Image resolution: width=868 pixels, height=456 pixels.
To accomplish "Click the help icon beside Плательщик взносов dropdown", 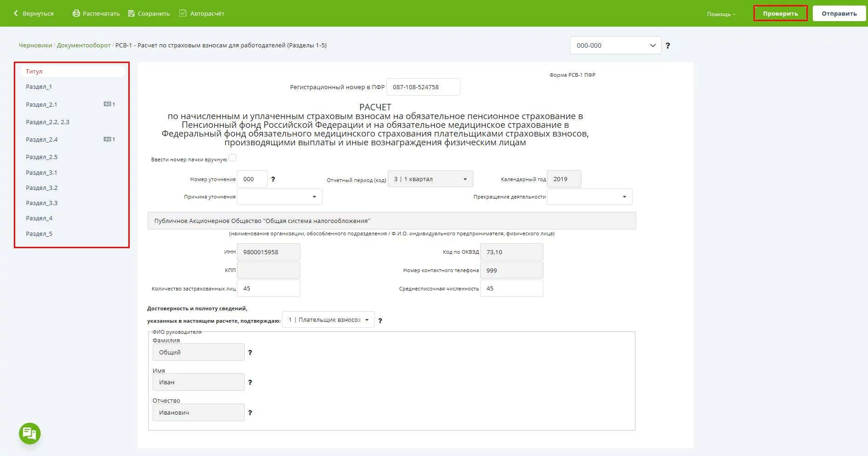I will coord(380,321).
